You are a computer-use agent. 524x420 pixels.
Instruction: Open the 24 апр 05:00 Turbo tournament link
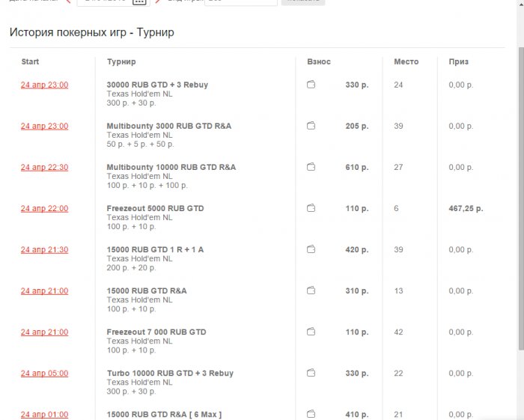44,373
